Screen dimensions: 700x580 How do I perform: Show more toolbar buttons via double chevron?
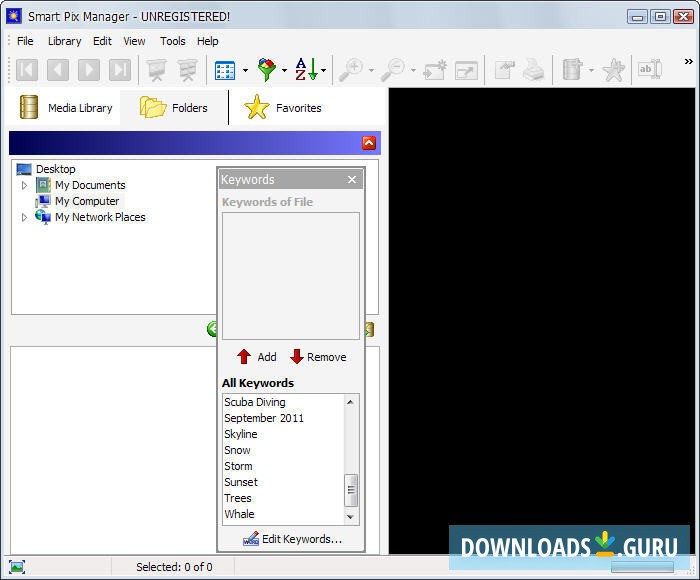pos(688,62)
